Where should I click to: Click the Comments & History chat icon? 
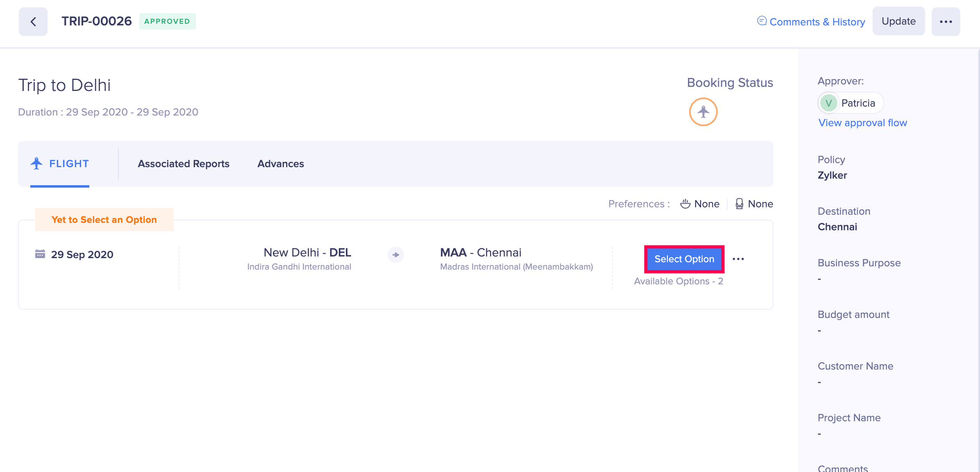[x=762, y=21]
